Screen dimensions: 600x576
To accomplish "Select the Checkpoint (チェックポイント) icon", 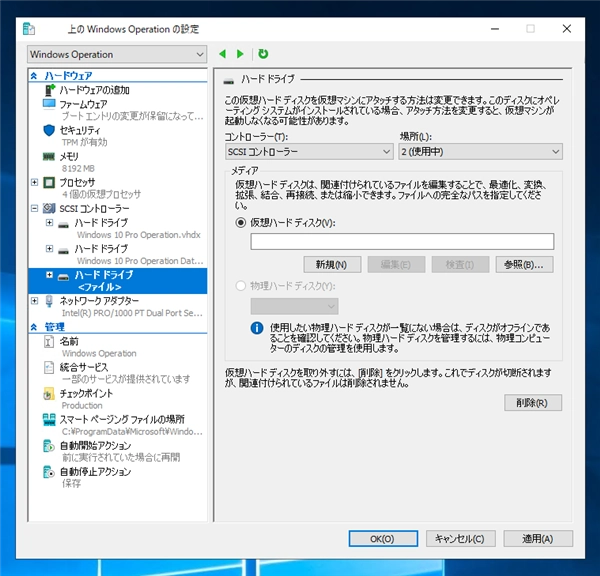I will coord(49,394).
